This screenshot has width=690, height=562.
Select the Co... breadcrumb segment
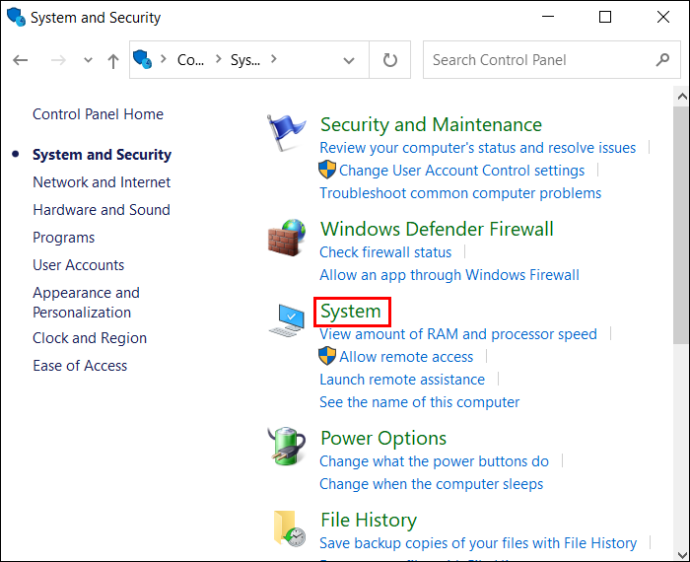coord(191,60)
